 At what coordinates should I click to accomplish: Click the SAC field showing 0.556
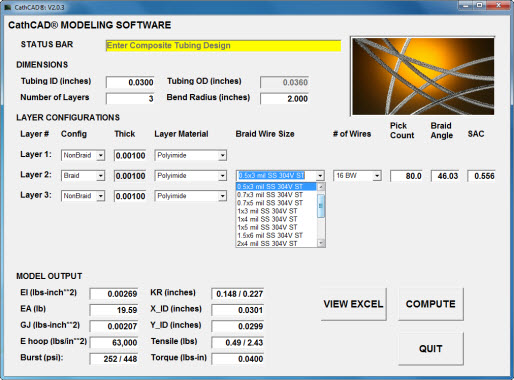tap(481, 176)
